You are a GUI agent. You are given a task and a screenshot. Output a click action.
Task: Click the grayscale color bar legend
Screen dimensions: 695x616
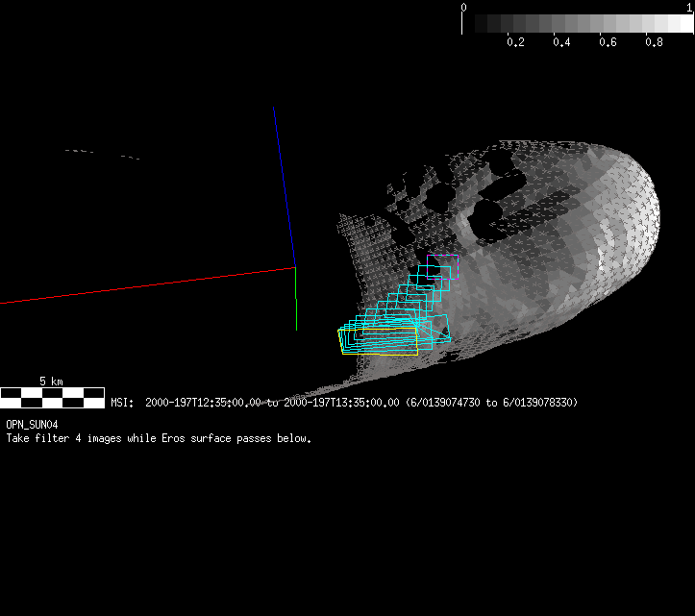tap(579, 24)
